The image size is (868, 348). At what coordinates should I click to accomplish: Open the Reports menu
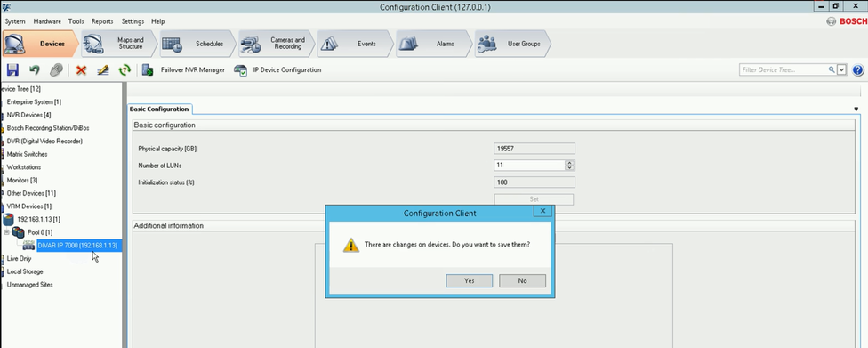pyautogui.click(x=102, y=21)
